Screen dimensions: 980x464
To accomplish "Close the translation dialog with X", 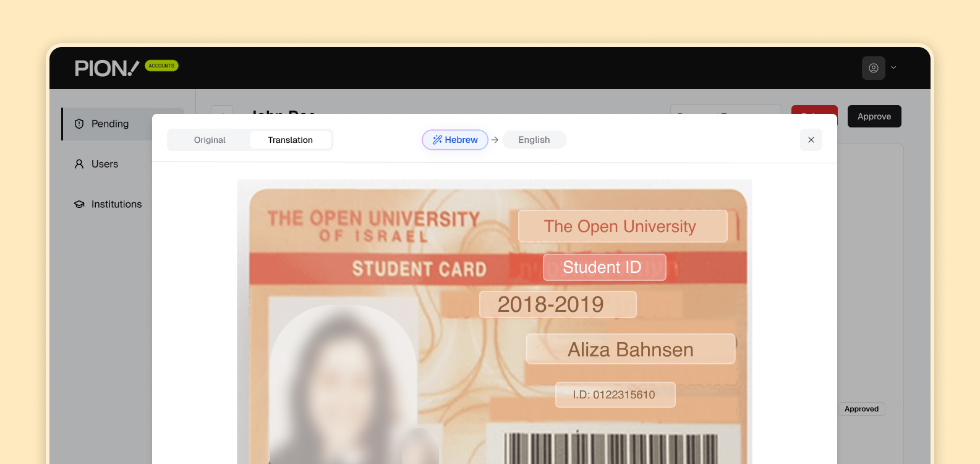I will (811, 140).
